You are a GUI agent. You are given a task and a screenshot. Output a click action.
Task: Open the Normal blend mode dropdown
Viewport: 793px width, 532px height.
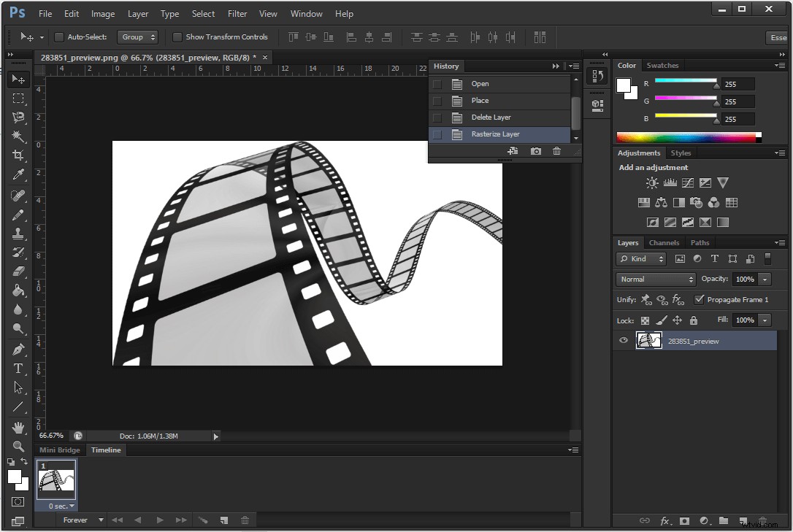(x=655, y=279)
